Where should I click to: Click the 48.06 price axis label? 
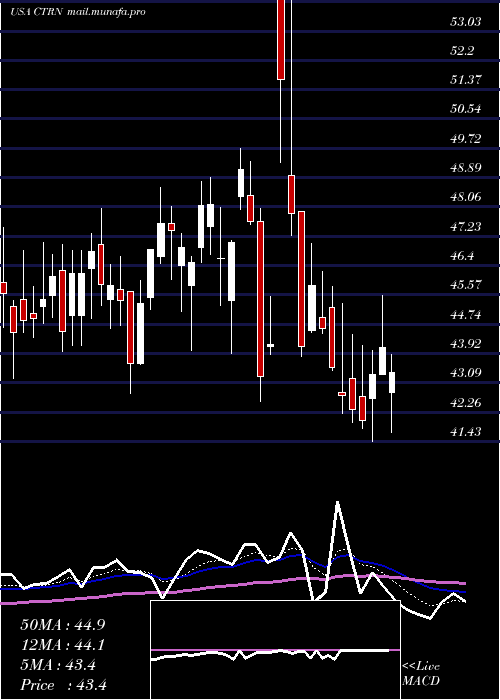point(466,197)
